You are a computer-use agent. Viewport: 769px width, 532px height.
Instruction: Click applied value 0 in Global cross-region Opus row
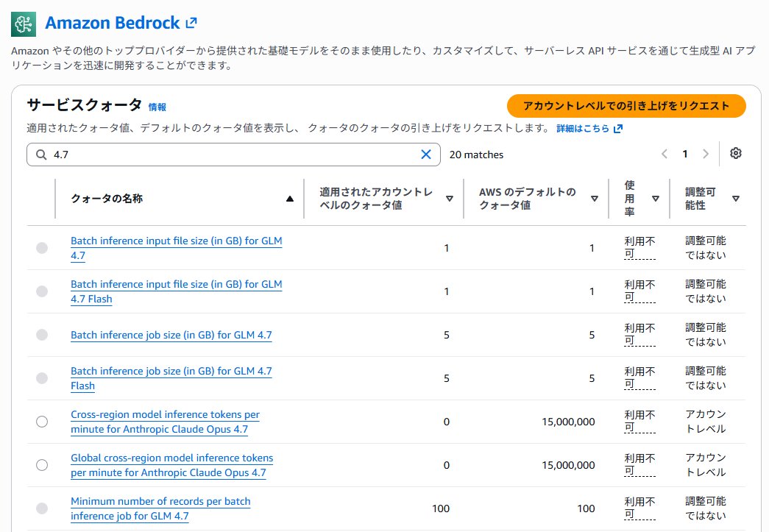[446, 465]
